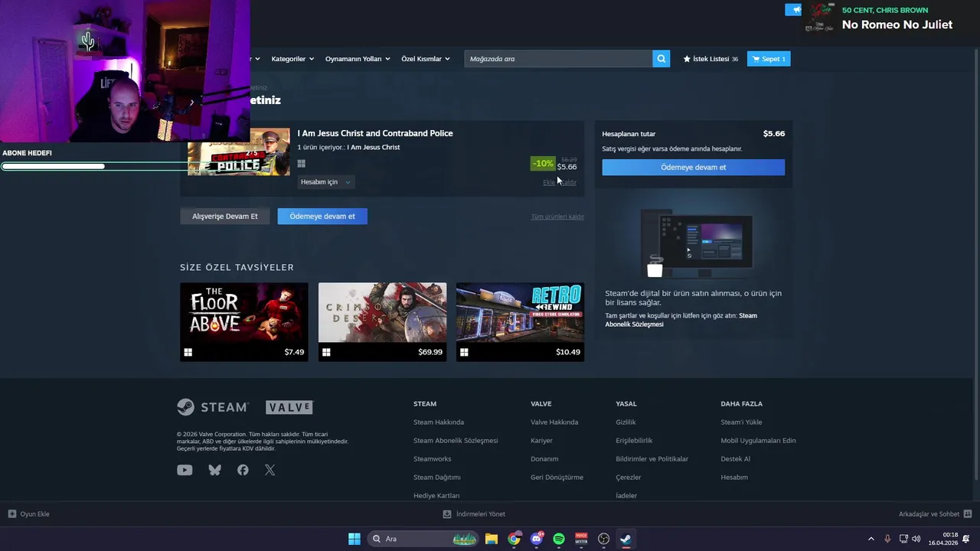Open the YouTube icon in footer
The width and height of the screenshot is (980, 551).
coord(185,470)
